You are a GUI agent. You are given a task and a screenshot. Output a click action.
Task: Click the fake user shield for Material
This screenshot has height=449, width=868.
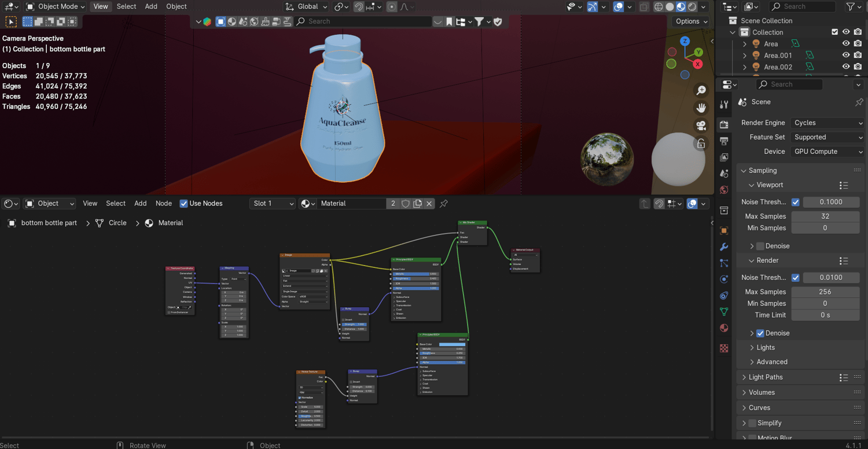pyautogui.click(x=406, y=204)
